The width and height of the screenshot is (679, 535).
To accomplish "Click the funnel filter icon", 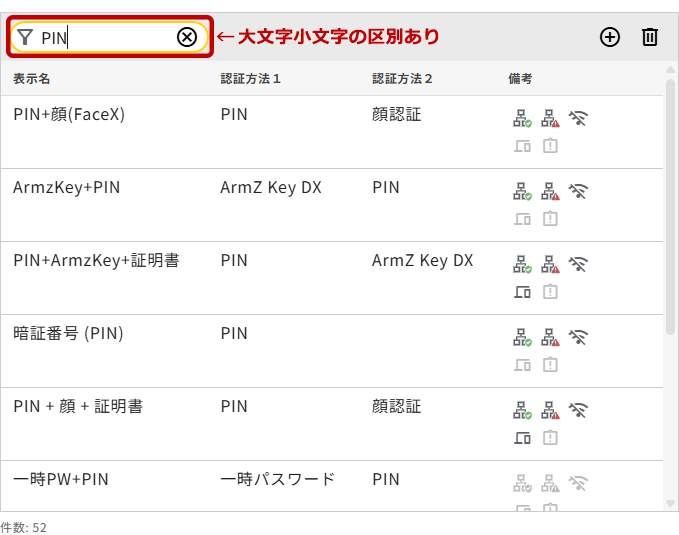I will click(26, 37).
